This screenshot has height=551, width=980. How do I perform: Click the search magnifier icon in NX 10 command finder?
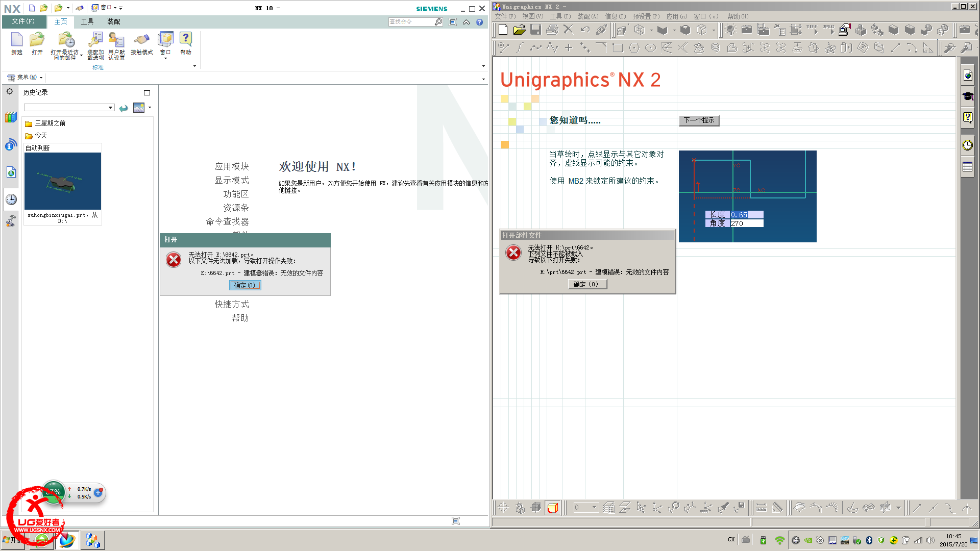click(438, 22)
